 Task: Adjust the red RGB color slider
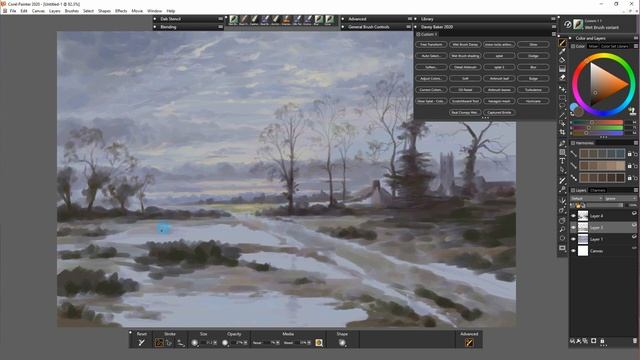(598, 122)
